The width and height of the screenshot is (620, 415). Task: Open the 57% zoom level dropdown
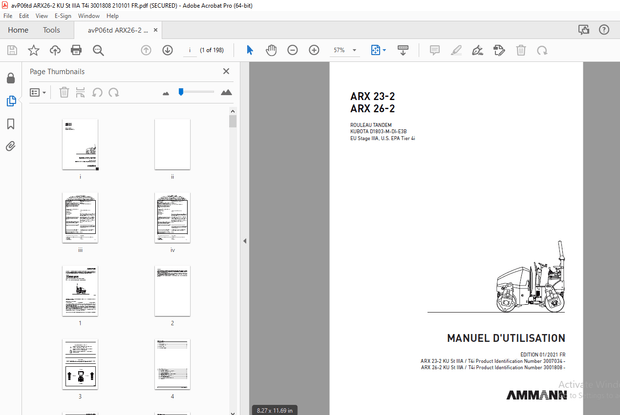344,50
